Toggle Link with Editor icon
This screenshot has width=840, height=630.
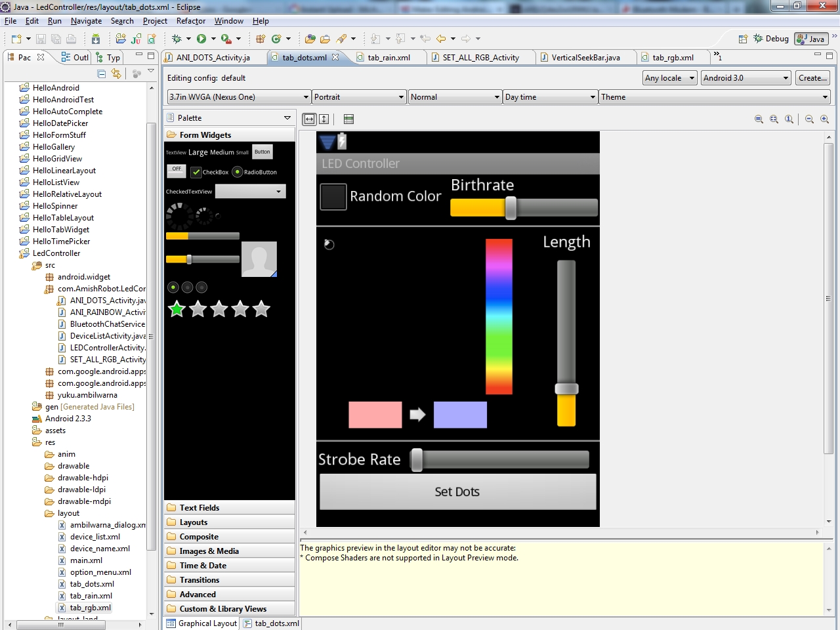click(116, 73)
